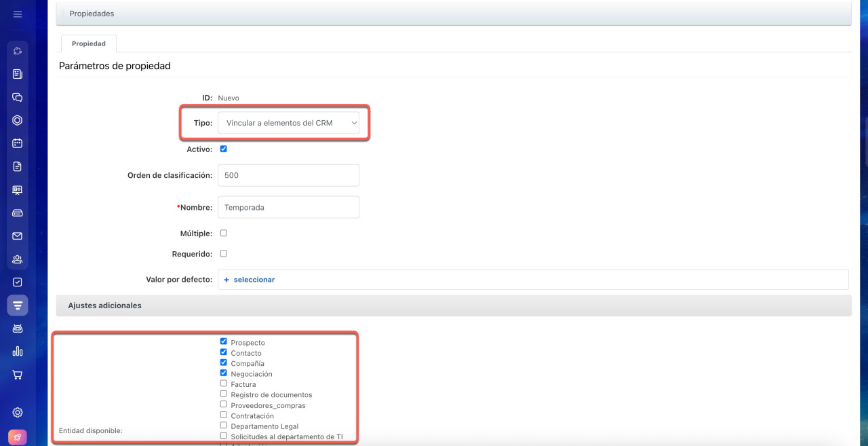Image resolution: width=868 pixels, height=446 pixels.
Task: Uncheck the Prospecto entity checkbox
Action: (x=224, y=342)
